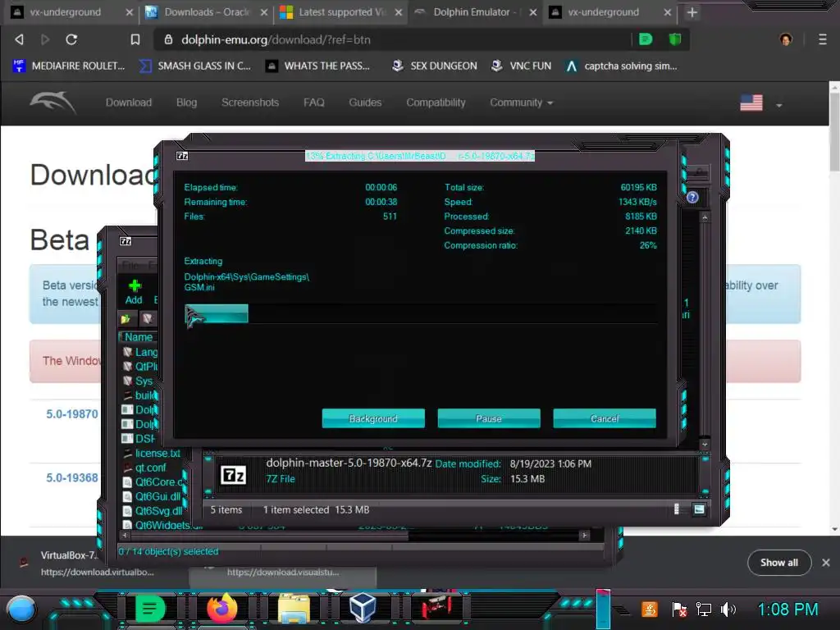Switch to the Latest supported Visual tab
This screenshot has height=630, width=840.
341,11
